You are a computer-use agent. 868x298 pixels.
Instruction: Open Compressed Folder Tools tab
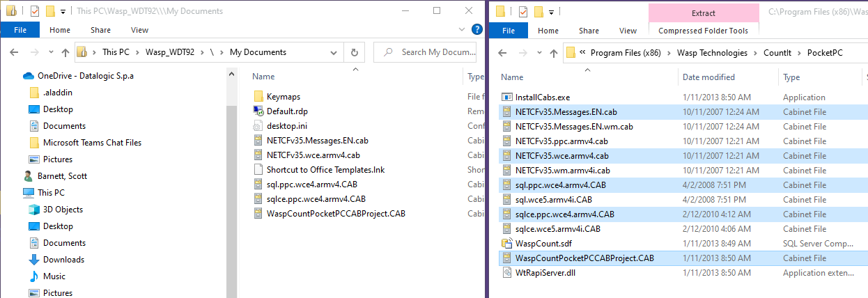(703, 30)
